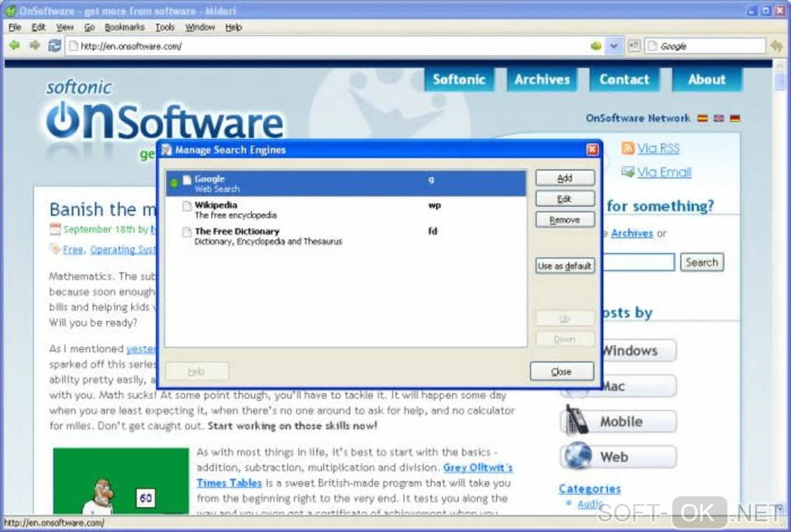Close Manage Search Engines with red X
The width and height of the screenshot is (791, 532).
592,149
